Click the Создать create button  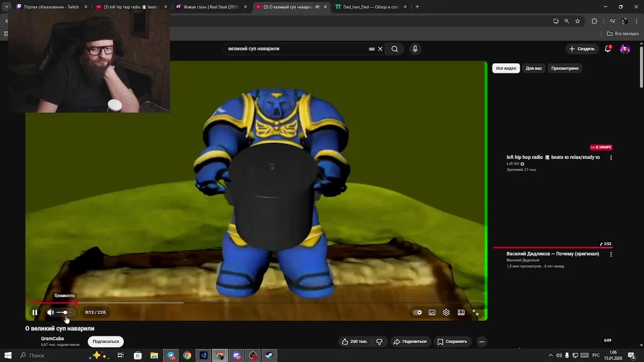[582, 49]
